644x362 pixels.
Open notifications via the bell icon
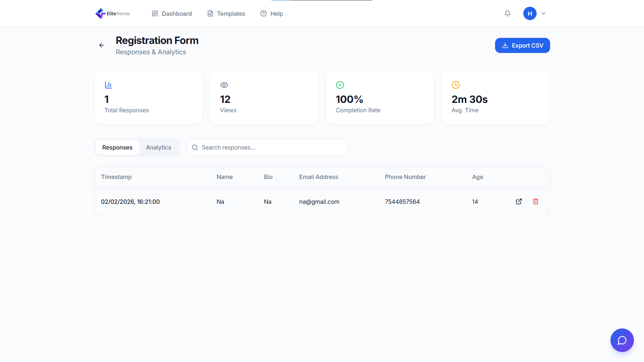507,13
